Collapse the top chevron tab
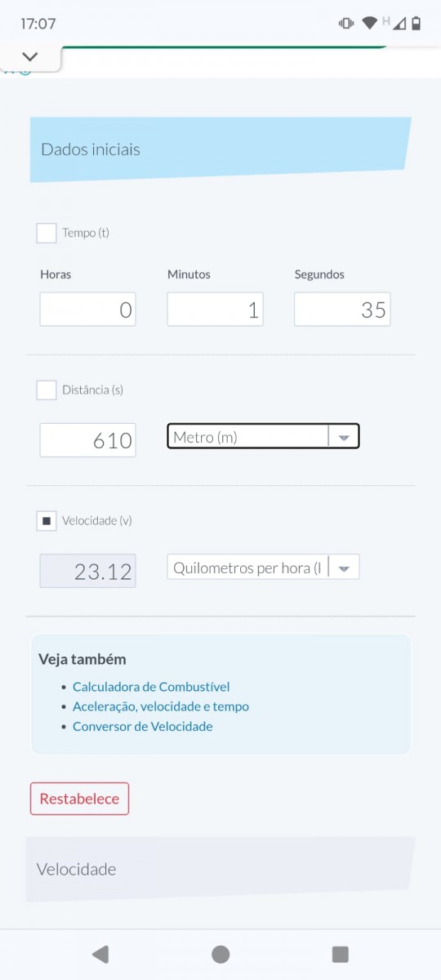The height and width of the screenshot is (980, 441). pos(30,57)
